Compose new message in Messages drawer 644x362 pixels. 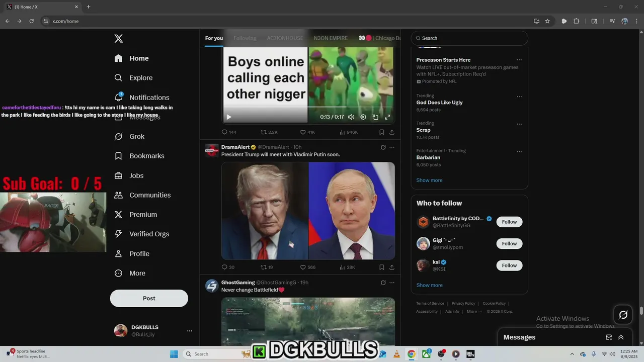(x=609, y=337)
